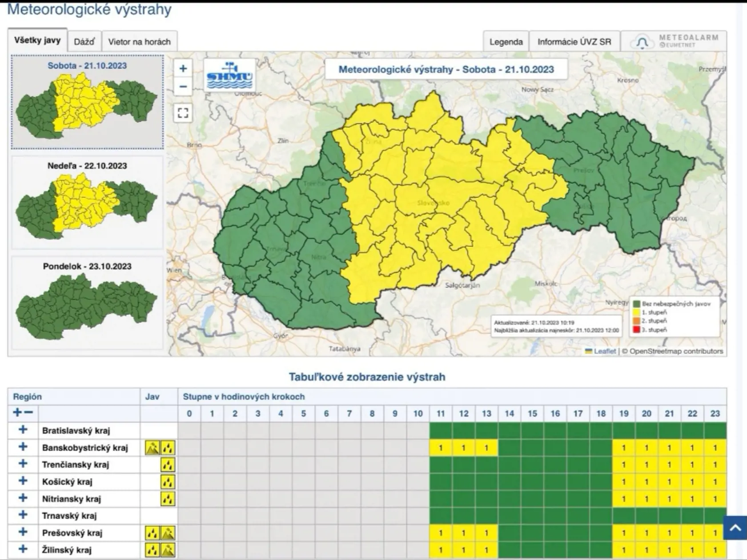Zoom out on the warnings map
The width and height of the screenshot is (747, 560).
(x=183, y=87)
